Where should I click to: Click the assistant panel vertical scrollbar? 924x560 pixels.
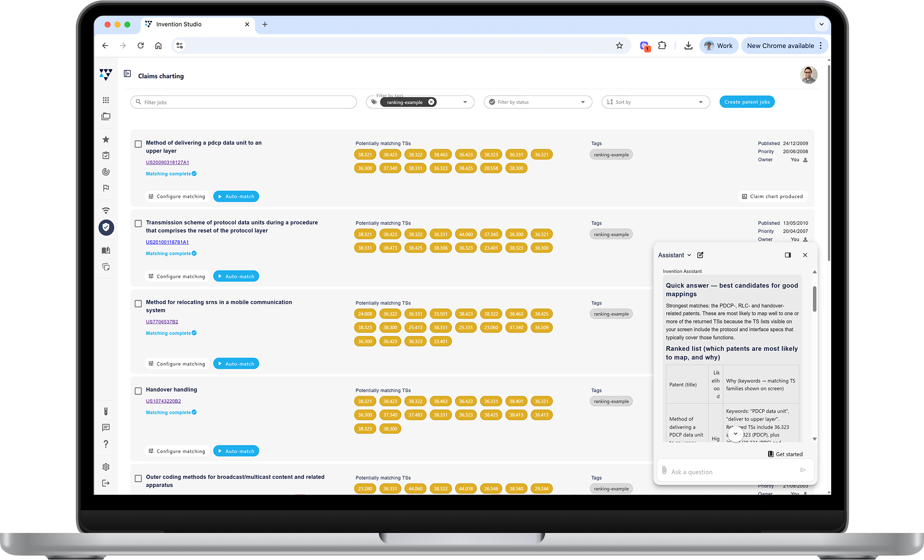click(x=814, y=298)
